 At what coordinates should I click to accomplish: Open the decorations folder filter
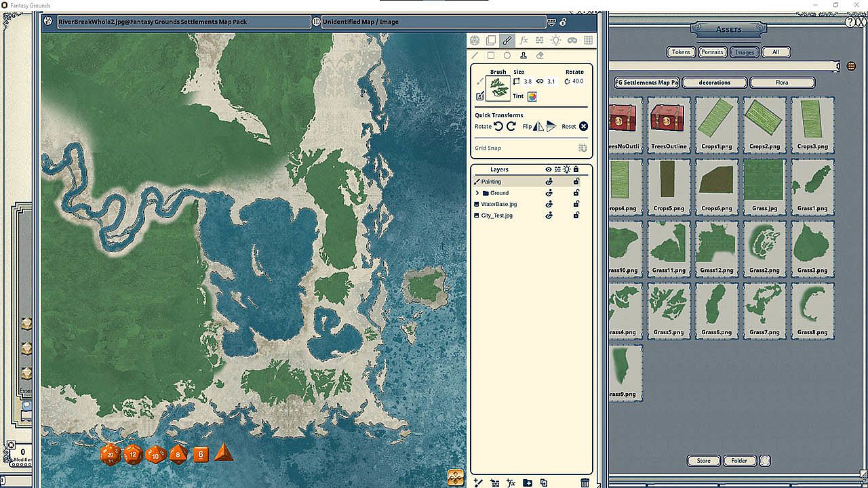(x=715, y=83)
